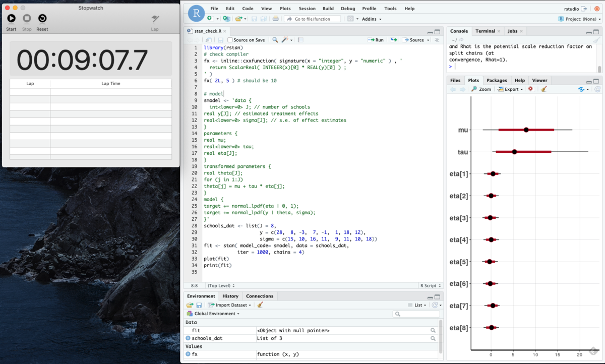Save stan_check.R with editor save icon

tap(220, 40)
